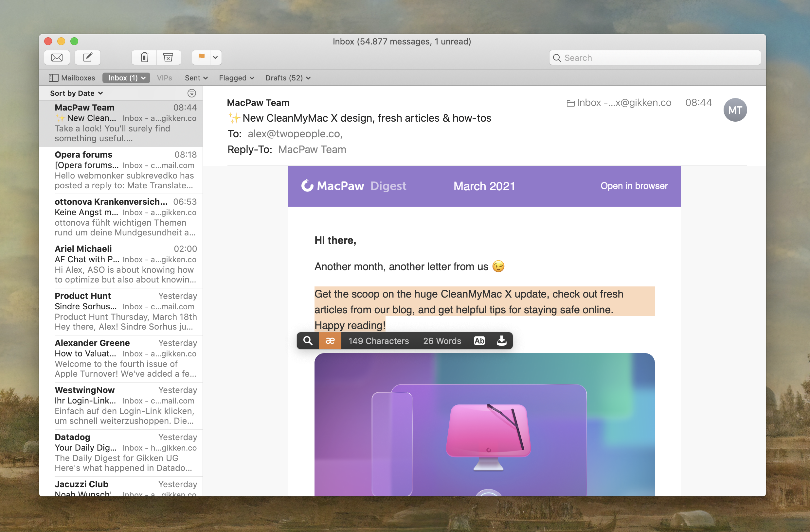
Task: Open the Alexander Greene message
Action: coord(121,359)
